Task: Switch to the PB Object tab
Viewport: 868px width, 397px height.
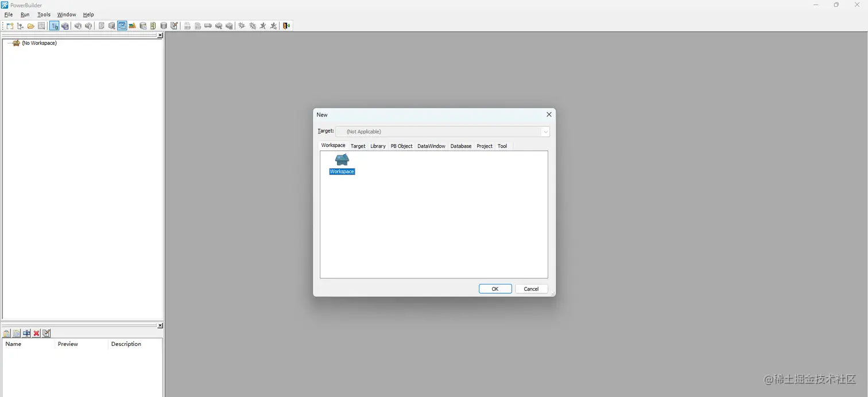Action: coord(402,146)
